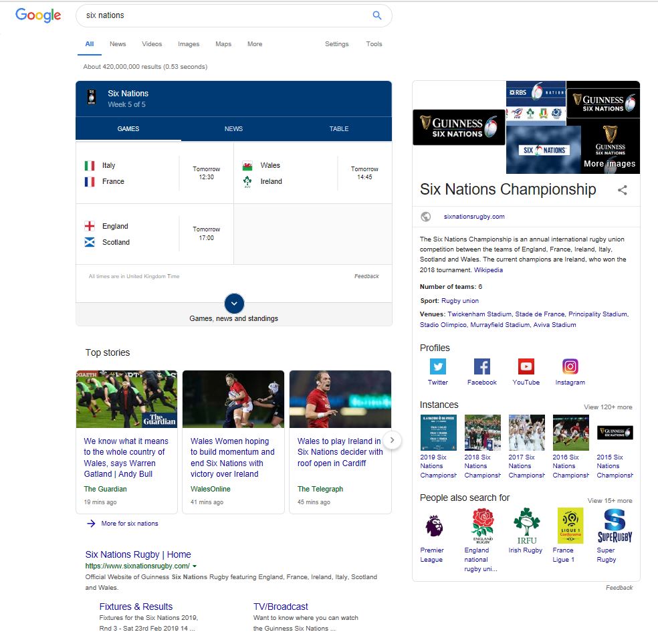Open 2015 Six Nations Championship thumbnail
Image resolution: width=658 pixels, height=644 pixels.
click(615, 433)
